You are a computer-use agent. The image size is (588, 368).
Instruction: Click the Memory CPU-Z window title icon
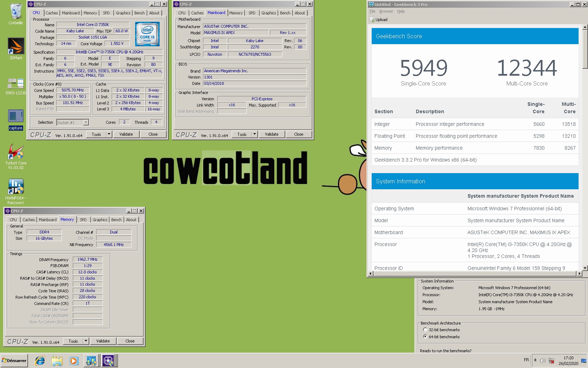pos(8,211)
